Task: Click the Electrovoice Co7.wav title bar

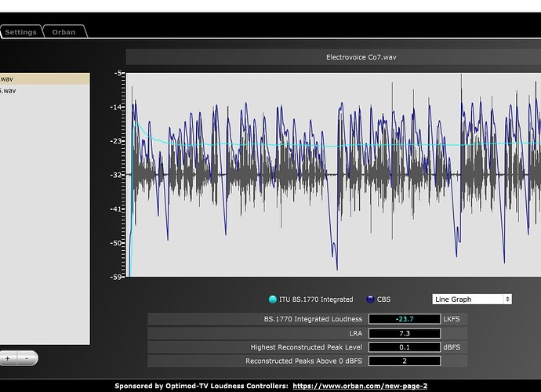Action: (x=333, y=57)
